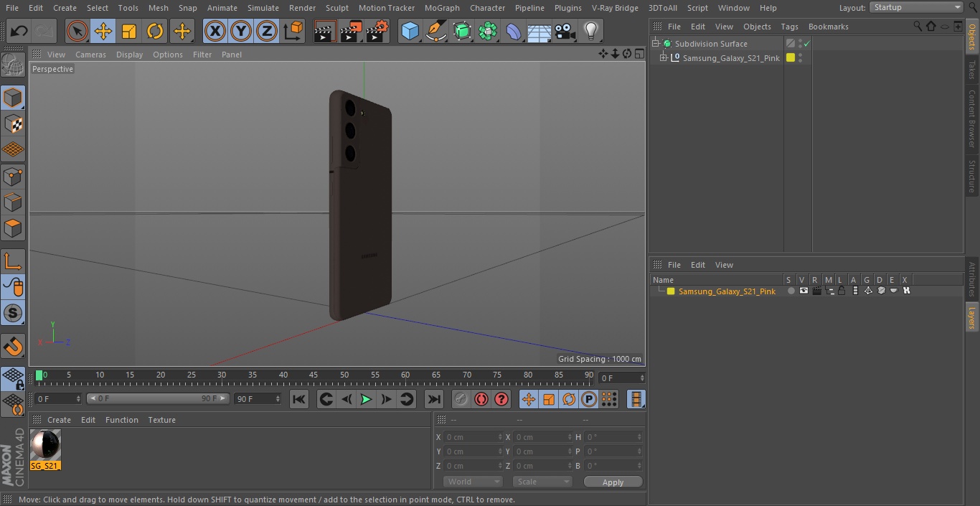Click the green Play forward button
980x506 pixels.
click(x=366, y=399)
